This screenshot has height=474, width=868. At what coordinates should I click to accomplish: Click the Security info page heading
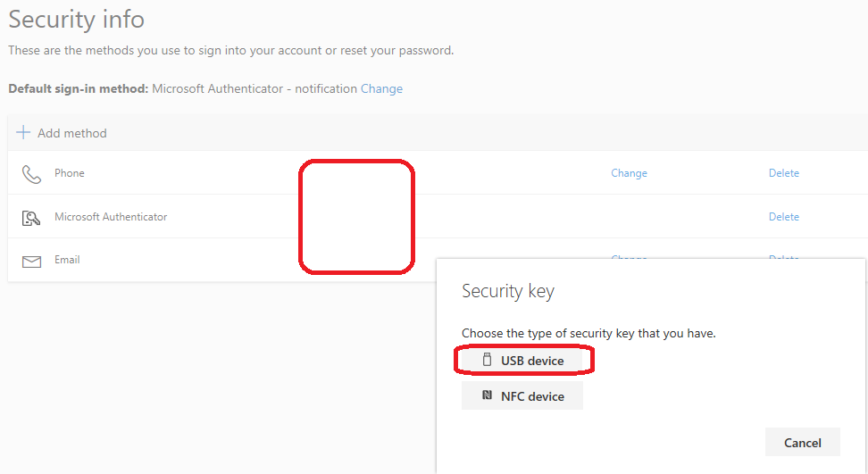(x=76, y=20)
